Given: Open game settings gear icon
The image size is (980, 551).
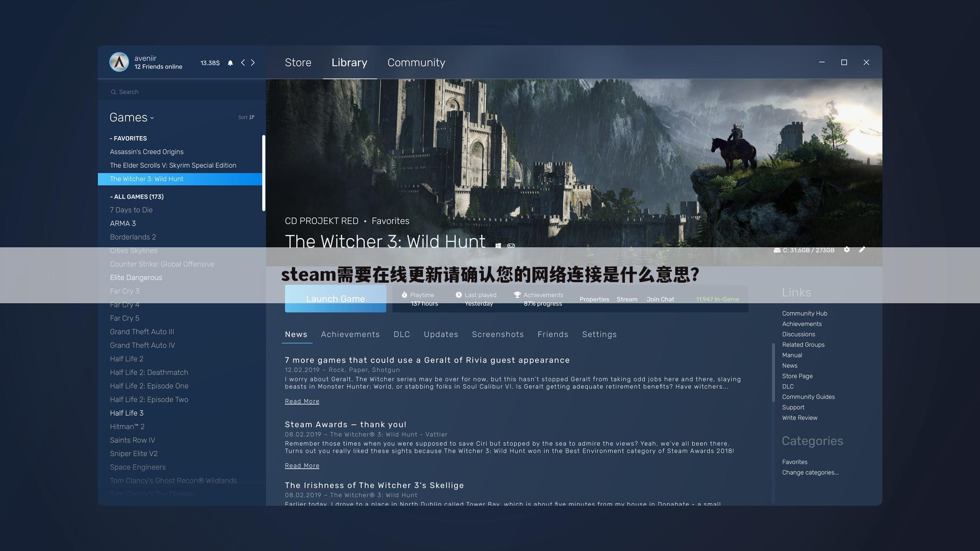Looking at the screenshot, I should [x=846, y=250].
